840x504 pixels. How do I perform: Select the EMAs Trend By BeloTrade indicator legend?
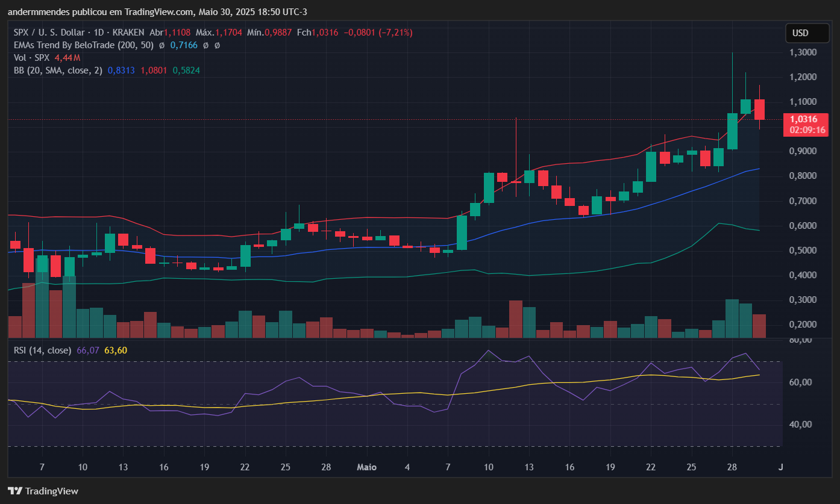click(84, 45)
